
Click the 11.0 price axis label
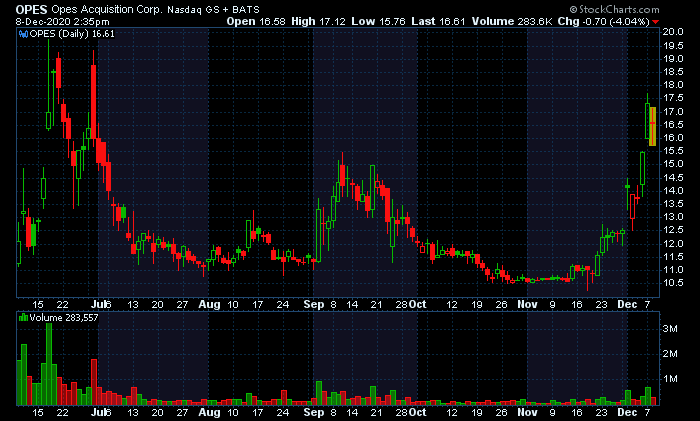click(673, 270)
